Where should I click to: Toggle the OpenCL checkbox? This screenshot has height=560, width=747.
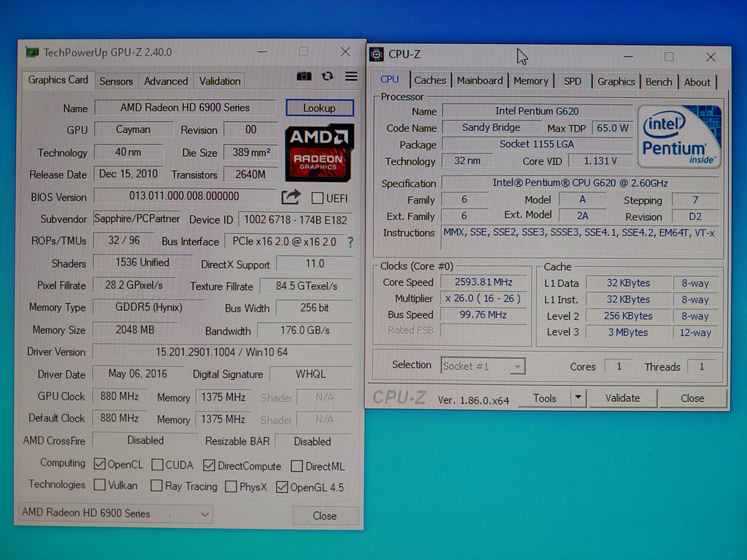pos(99,464)
